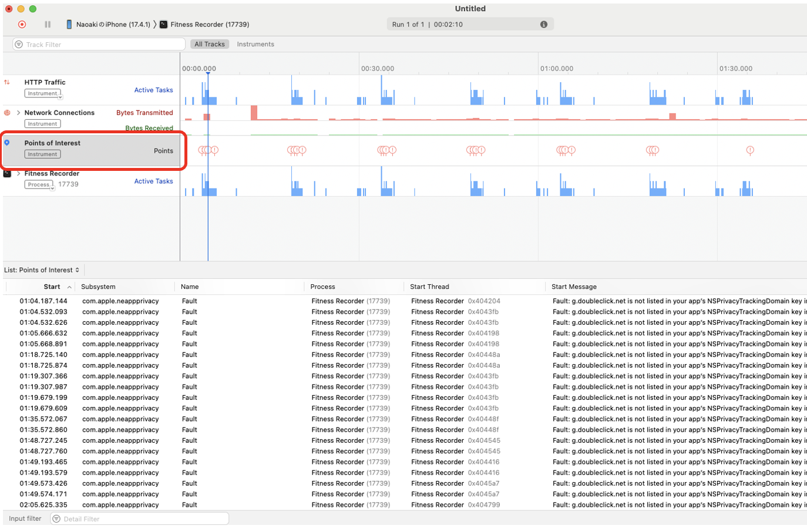Select the row starting at 01:35.572.067
This screenshot has height=532, width=807.
405,419
